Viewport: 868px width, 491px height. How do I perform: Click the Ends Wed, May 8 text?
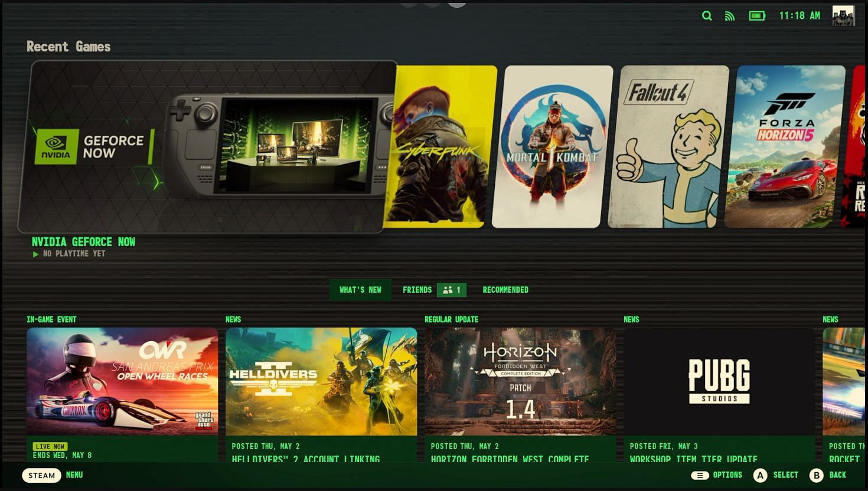click(x=62, y=456)
